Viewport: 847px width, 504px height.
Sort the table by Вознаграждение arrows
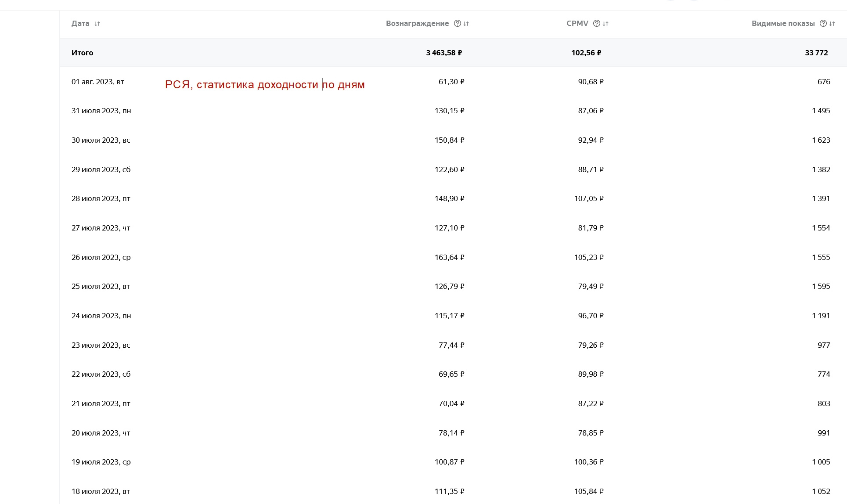pos(466,24)
